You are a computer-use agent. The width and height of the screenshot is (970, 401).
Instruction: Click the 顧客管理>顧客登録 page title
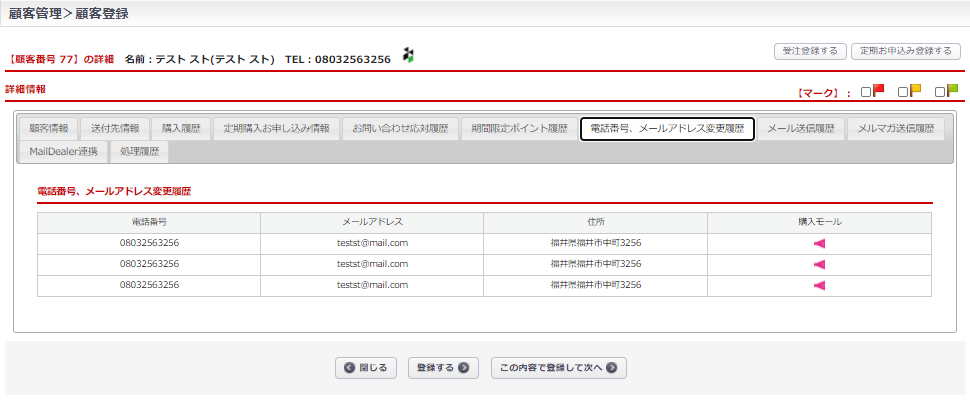(69, 14)
